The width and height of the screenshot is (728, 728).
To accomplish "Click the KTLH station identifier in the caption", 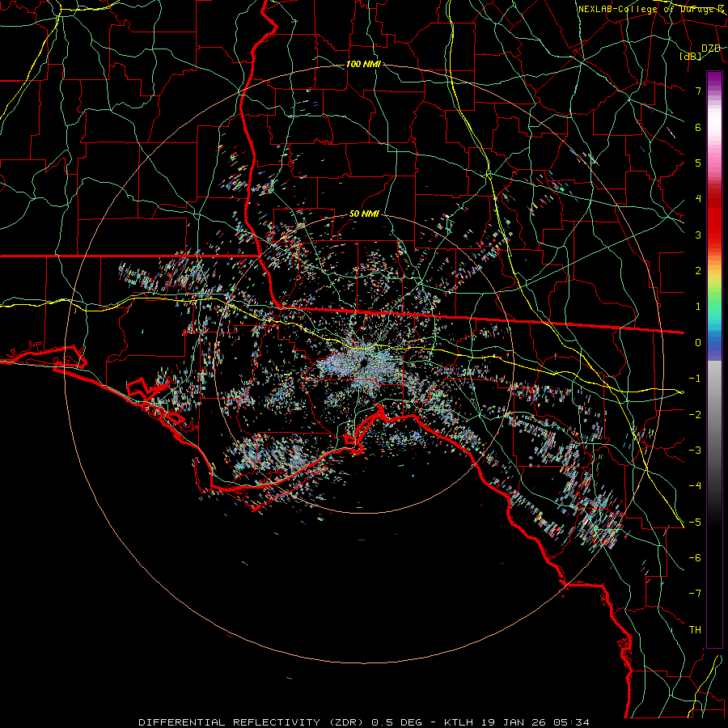I will 459,722.
